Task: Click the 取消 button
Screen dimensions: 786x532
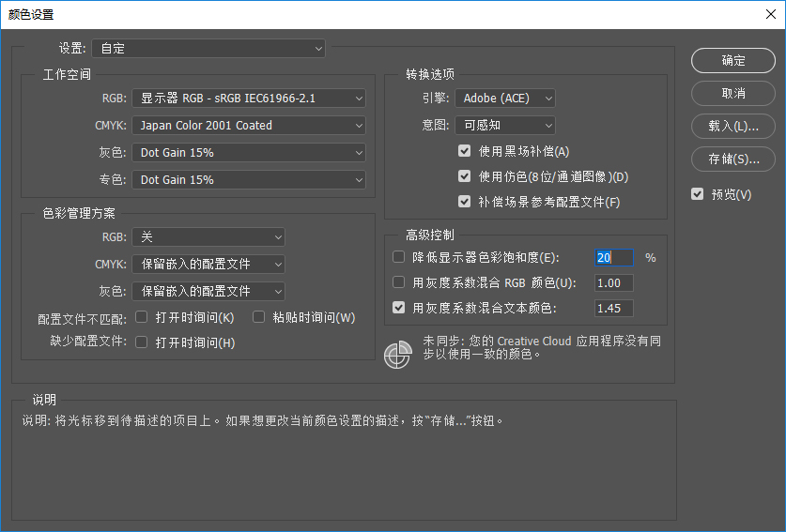Action: 732,93
